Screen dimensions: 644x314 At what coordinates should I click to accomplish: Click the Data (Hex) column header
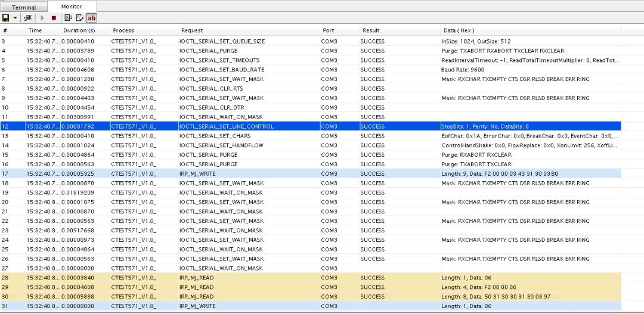tap(458, 30)
